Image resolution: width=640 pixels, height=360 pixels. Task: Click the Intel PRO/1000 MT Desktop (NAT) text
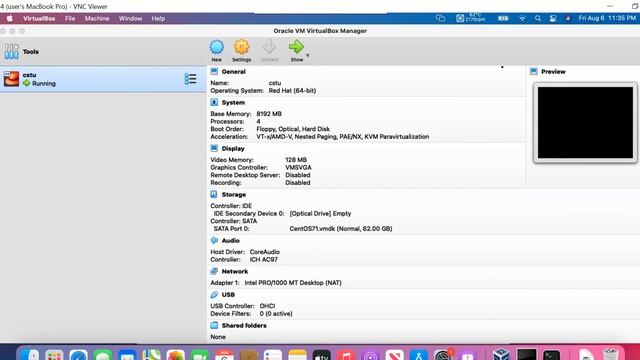click(293, 283)
